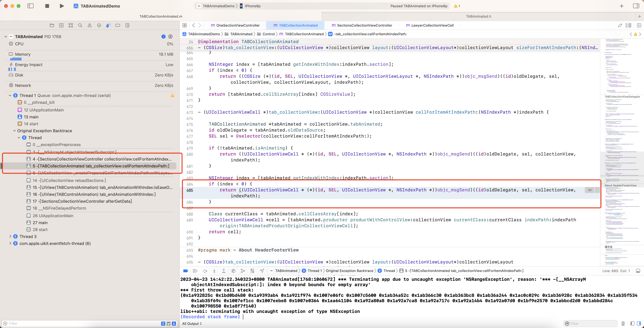Open the All Output console dropdown
644x328 pixels.
pos(192,323)
